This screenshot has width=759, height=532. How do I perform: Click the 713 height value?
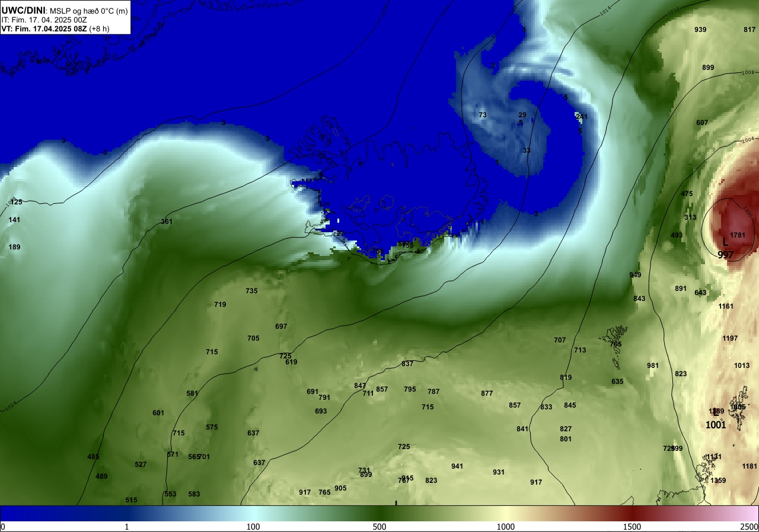pyautogui.click(x=580, y=350)
